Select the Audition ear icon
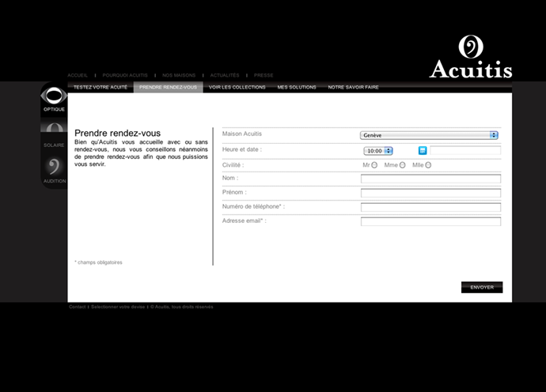This screenshot has height=392, width=546. click(x=54, y=168)
